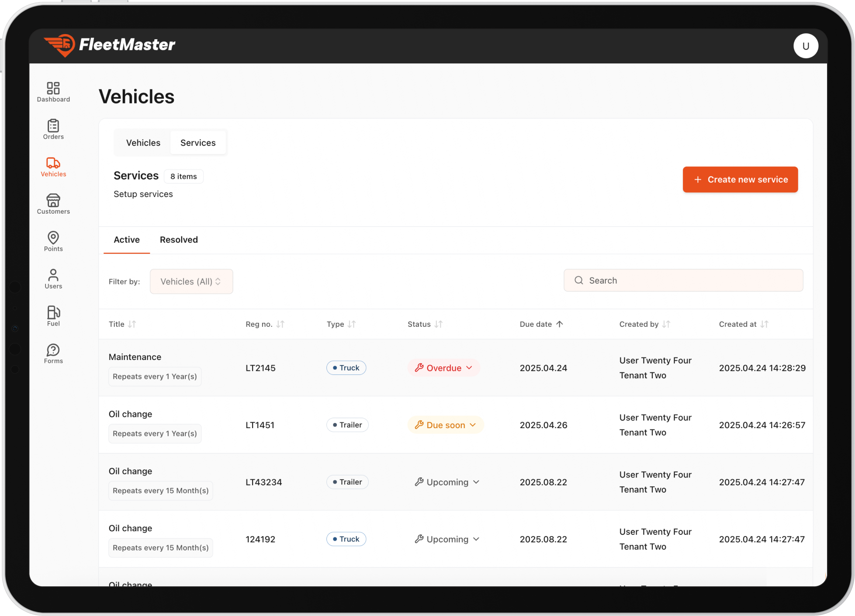Image resolution: width=855 pixels, height=616 pixels.
Task: Click Create new service button
Action: 740,180
